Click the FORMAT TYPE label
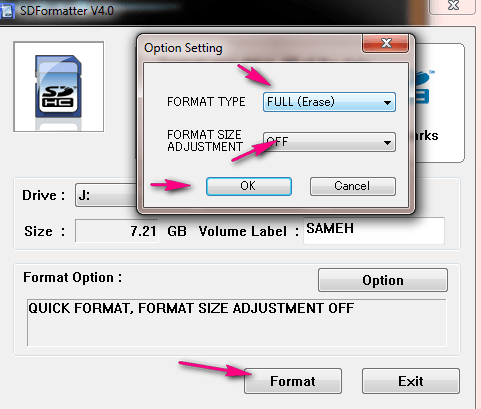 click(x=206, y=102)
